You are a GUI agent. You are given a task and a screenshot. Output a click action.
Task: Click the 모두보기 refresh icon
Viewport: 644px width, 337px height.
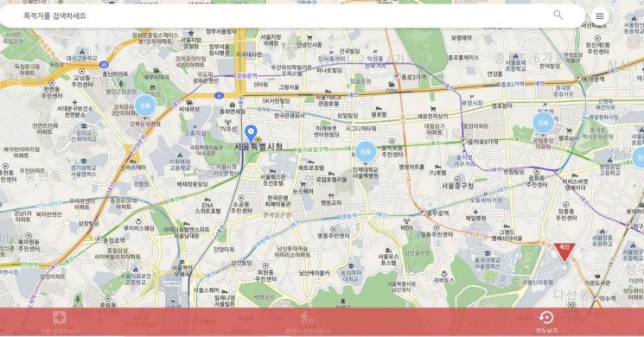[546, 317]
